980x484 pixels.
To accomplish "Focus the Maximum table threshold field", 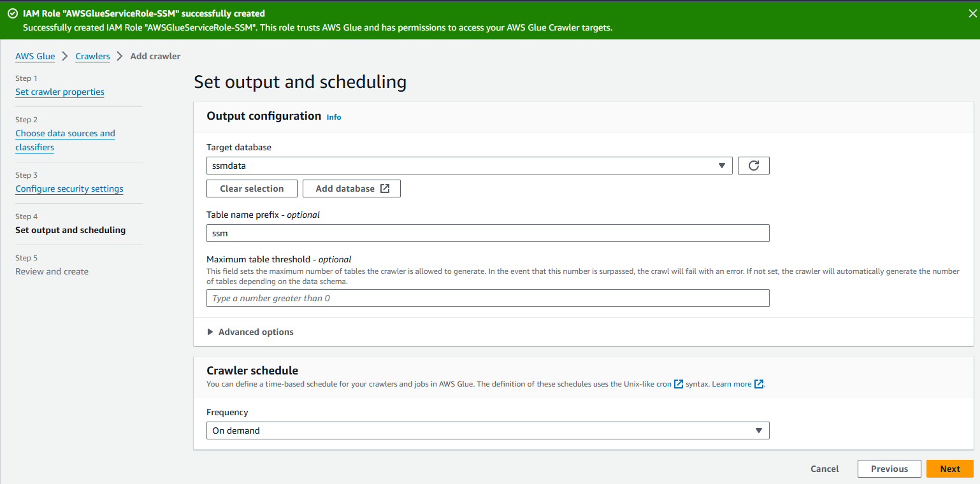I will pyautogui.click(x=488, y=298).
